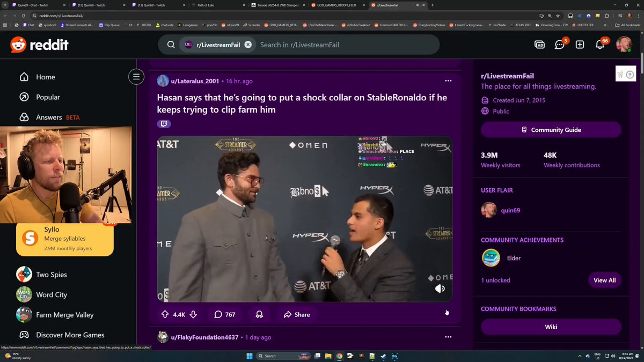
Task: Open the Advertise on Reddit icon
Action: pos(540,45)
